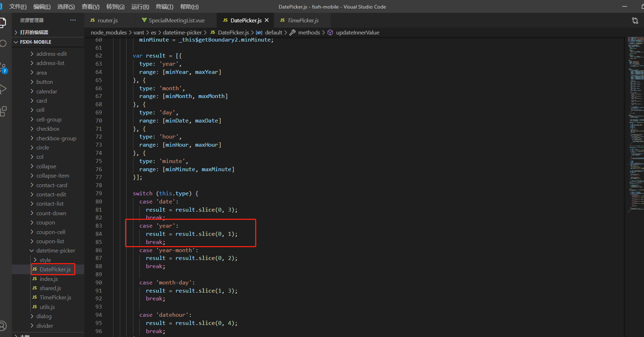644x337 pixels.
Task: Open the 帮助(H) menu
Action: [189, 7]
